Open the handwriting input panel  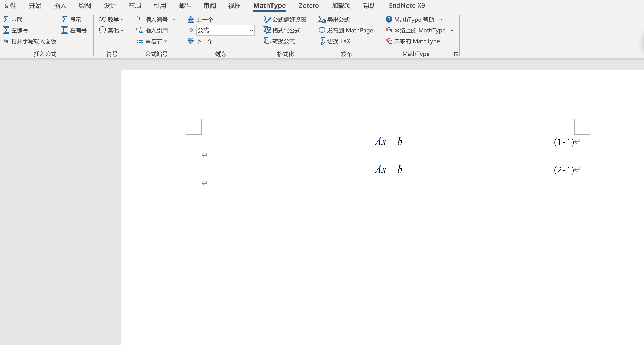(x=30, y=41)
